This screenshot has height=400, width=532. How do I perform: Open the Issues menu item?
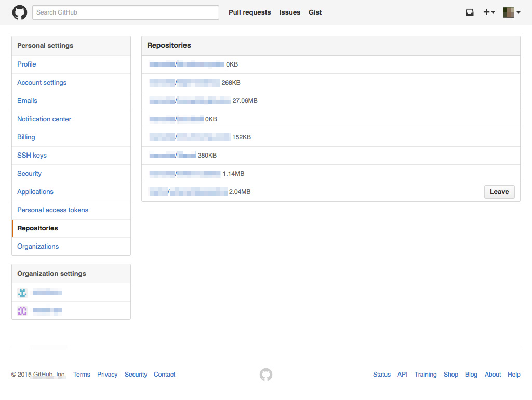tap(289, 12)
